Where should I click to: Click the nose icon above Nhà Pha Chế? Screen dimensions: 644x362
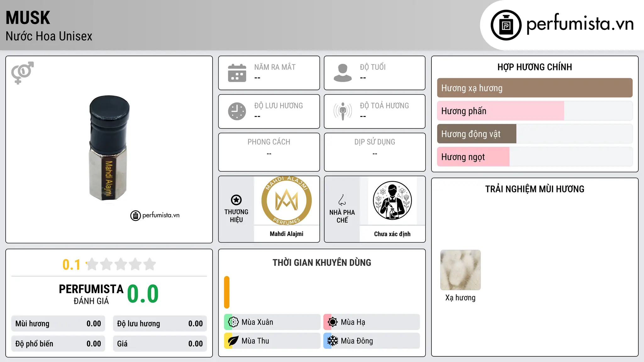click(x=342, y=200)
